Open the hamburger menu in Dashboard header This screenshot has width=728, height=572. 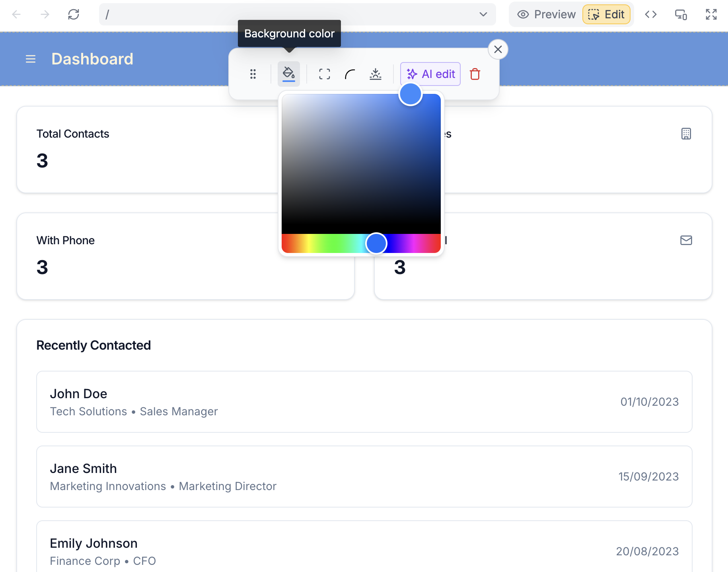pos(31,59)
